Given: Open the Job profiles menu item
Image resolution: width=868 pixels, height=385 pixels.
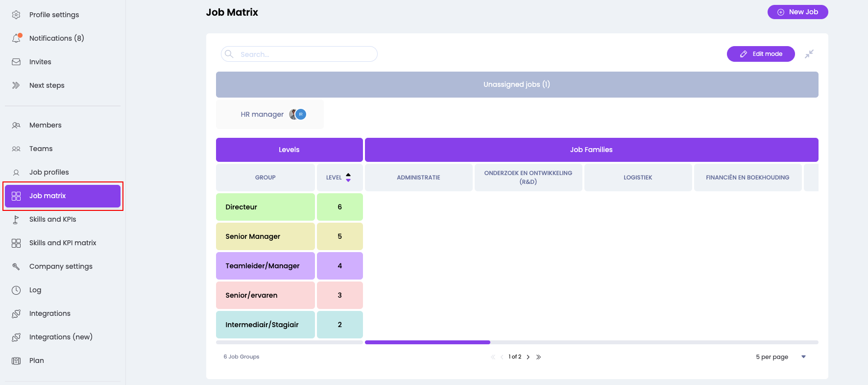Looking at the screenshot, I should [49, 172].
